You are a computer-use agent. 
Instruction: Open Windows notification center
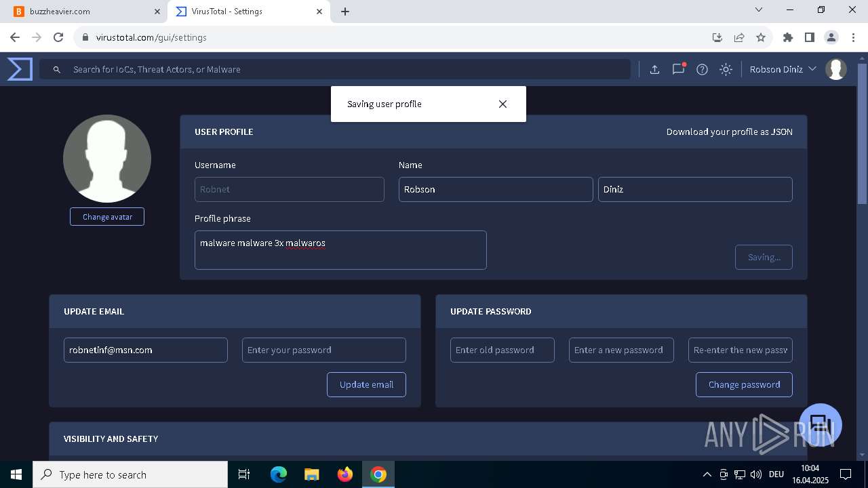(x=846, y=474)
